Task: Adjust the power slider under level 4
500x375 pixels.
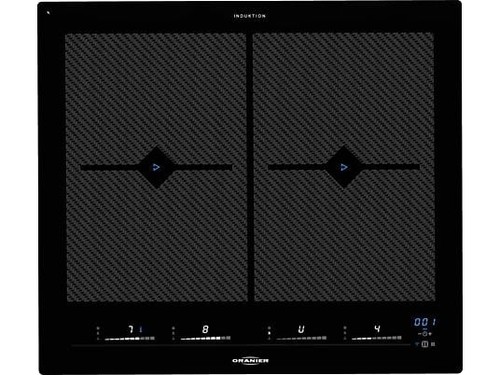Action: [x=377, y=339]
